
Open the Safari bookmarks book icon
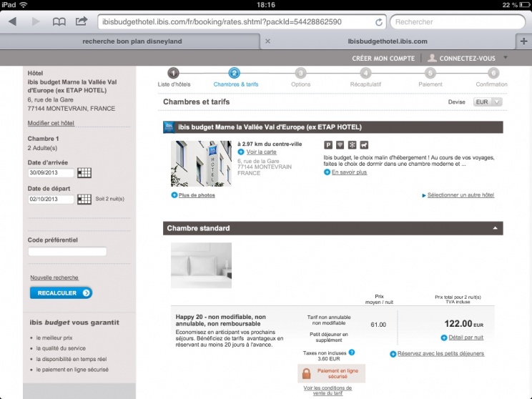pyautogui.click(x=59, y=21)
